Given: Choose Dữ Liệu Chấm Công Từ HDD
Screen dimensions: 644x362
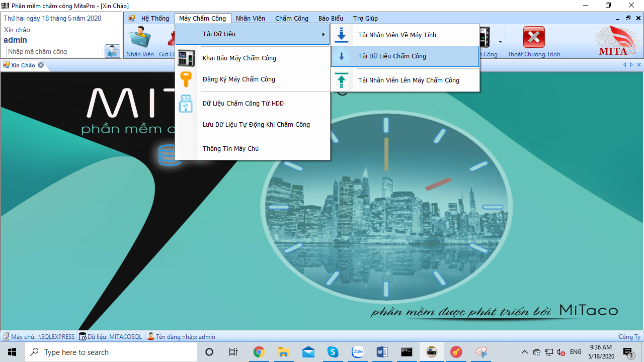Looking at the screenshot, I should 253,104.
